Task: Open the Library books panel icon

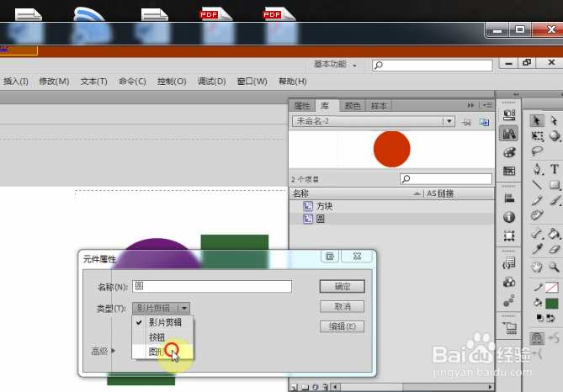Action: (x=509, y=134)
